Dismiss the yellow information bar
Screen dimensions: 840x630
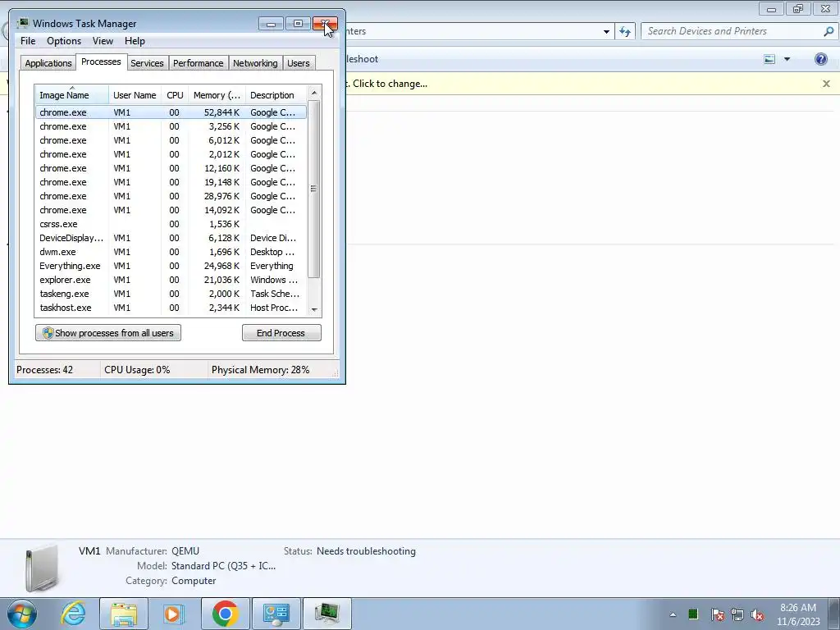coord(826,84)
